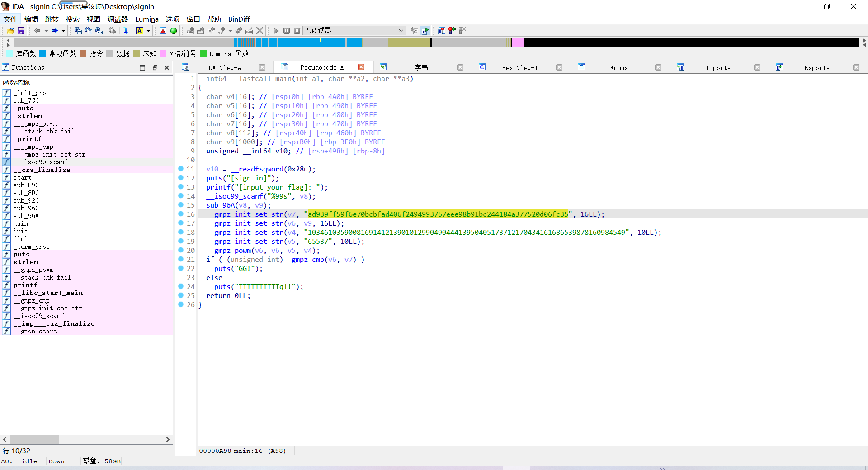Click Functions panel horizontal scrollbar right arrow

[168, 439]
